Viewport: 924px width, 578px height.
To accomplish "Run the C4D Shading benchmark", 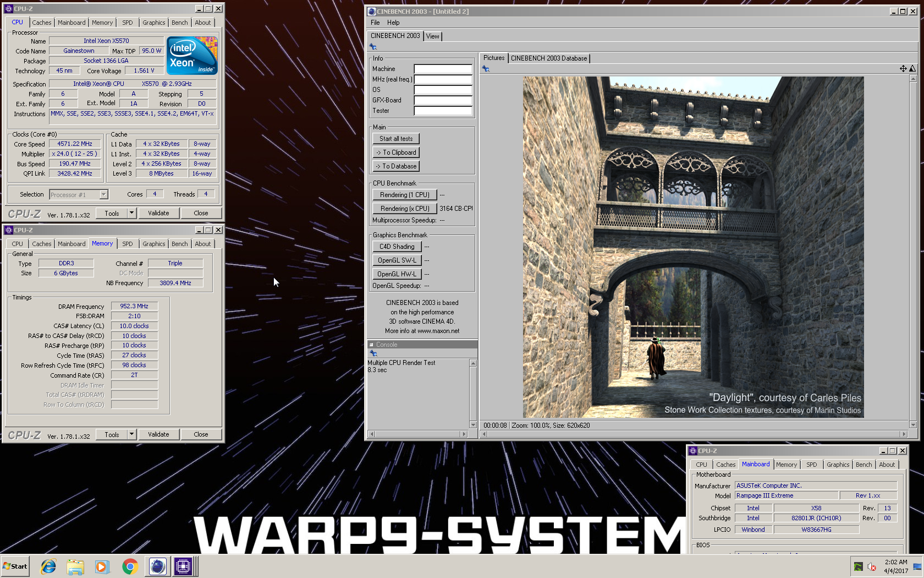I will pos(397,247).
